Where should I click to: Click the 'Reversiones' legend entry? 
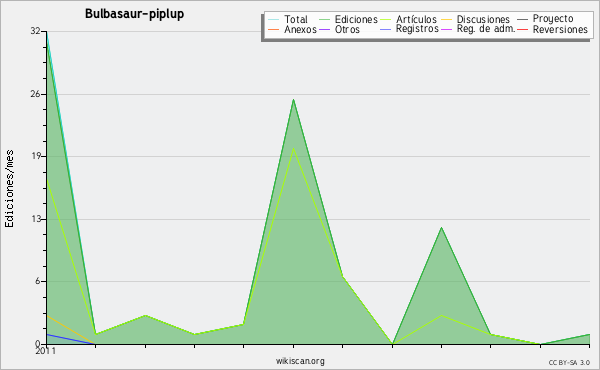552,29
